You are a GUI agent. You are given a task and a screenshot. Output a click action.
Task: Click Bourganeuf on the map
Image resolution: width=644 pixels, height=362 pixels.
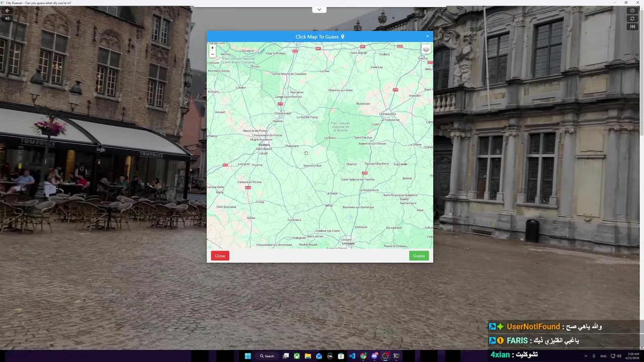pyautogui.click(x=394, y=228)
